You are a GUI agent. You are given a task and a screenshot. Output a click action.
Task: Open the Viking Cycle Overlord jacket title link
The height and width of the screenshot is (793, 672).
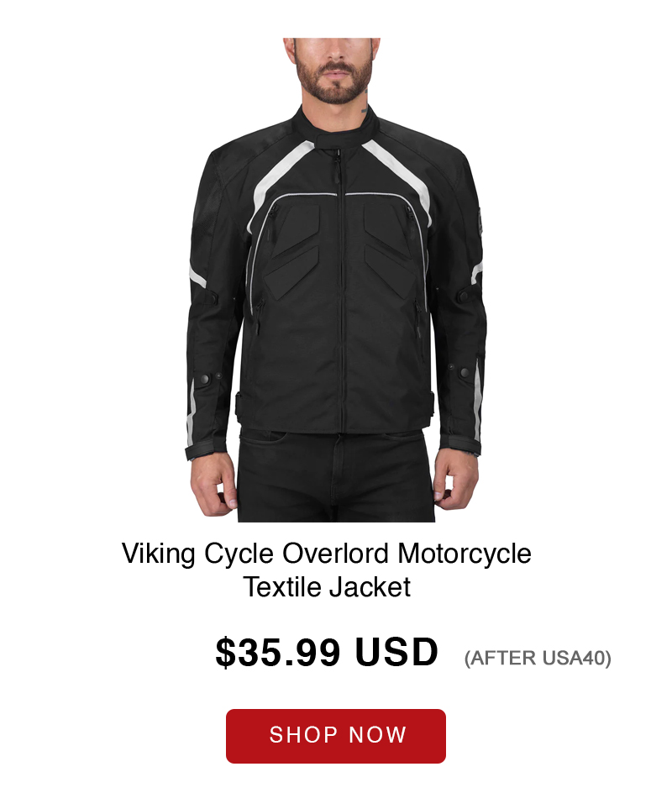coord(327,570)
